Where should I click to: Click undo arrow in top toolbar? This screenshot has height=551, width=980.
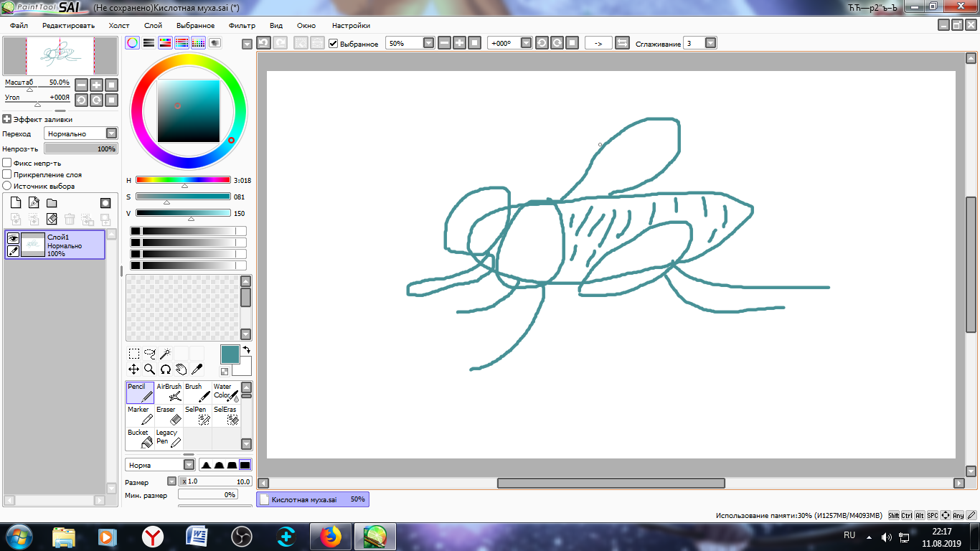pos(263,43)
